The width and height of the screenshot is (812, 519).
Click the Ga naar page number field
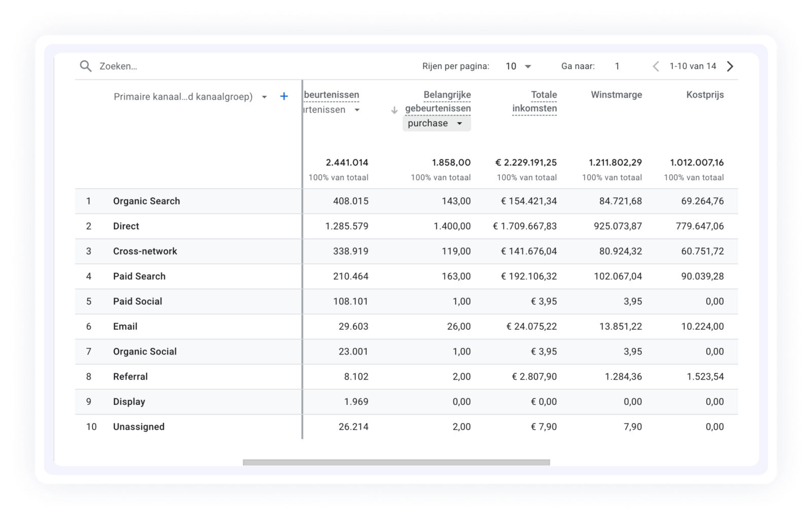point(617,66)
